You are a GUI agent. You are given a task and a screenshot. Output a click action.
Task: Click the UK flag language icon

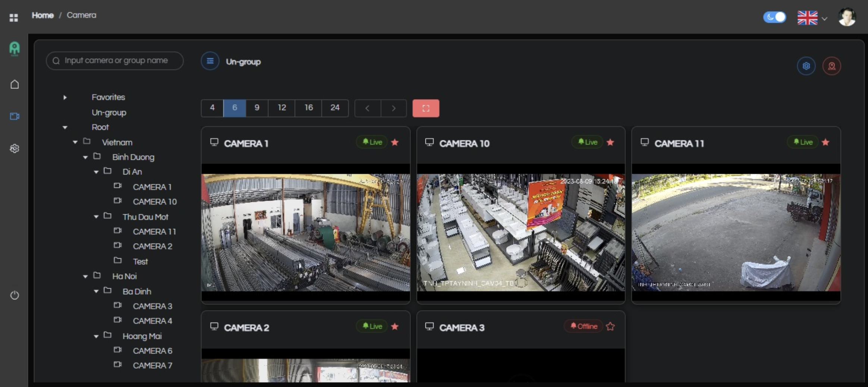coord(808,18)
